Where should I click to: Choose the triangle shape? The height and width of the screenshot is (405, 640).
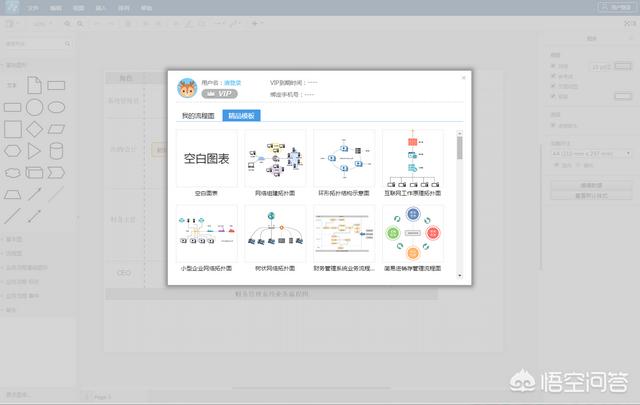click(34, 151)
